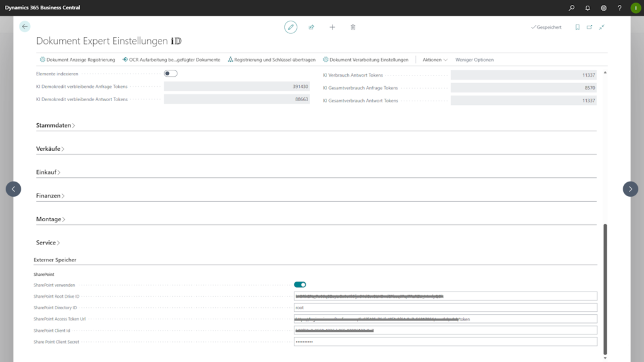Click the back arrow icon
This screenshot has height=362, width=644.
click(25, 26)
